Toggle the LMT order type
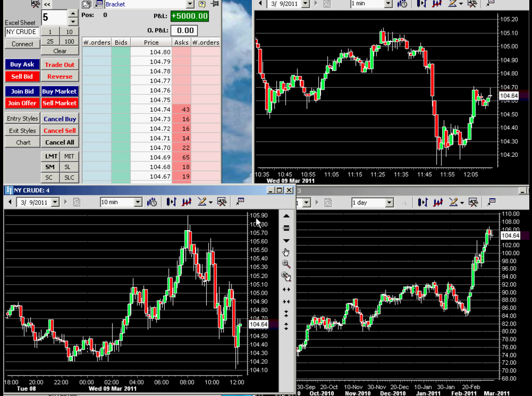The width and height of the screenshot is (532, 396). (x=51, y=156)
